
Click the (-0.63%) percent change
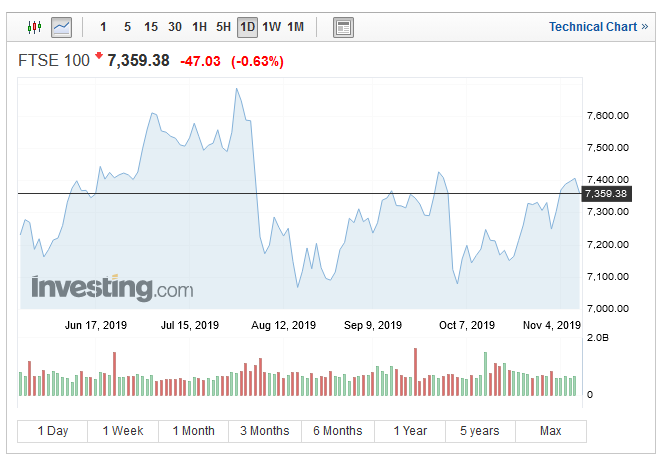(258, 62)
